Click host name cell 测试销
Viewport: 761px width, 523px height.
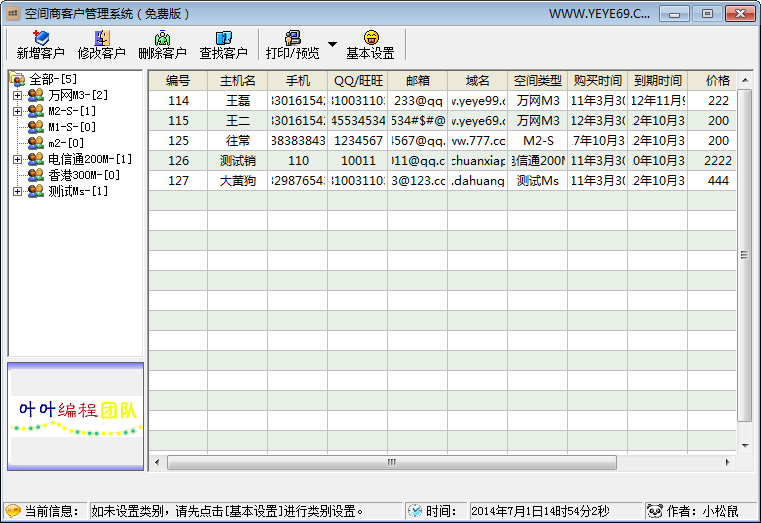coord(237,161)
